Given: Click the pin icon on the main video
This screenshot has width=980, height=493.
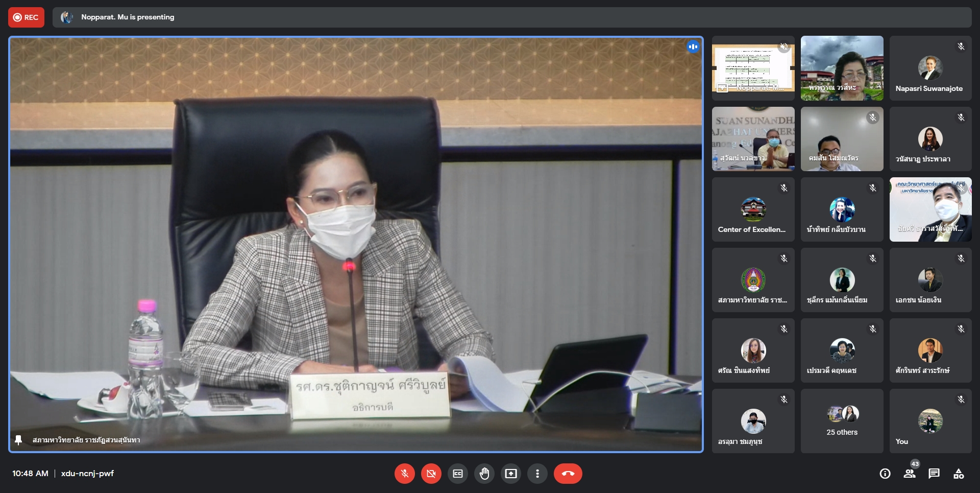Looking at the screenshot, I should click(18, 440).
